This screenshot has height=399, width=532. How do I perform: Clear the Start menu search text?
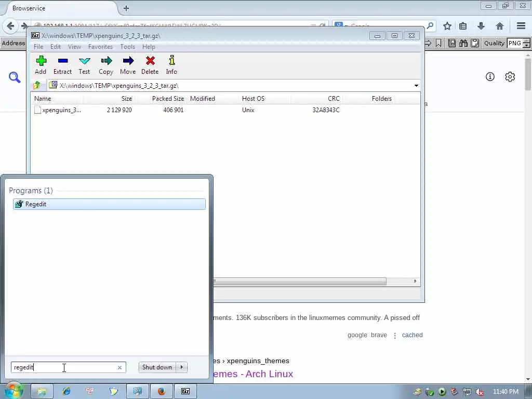tap(119, 367)
